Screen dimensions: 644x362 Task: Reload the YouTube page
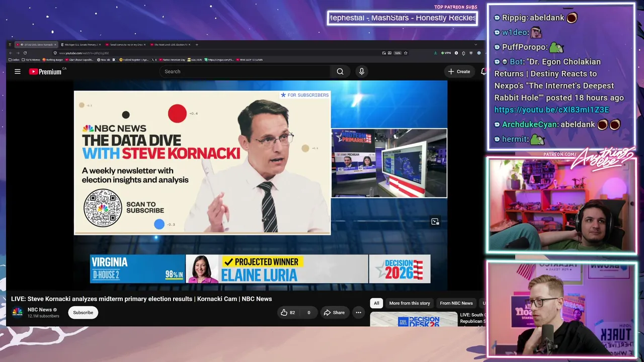25,53
